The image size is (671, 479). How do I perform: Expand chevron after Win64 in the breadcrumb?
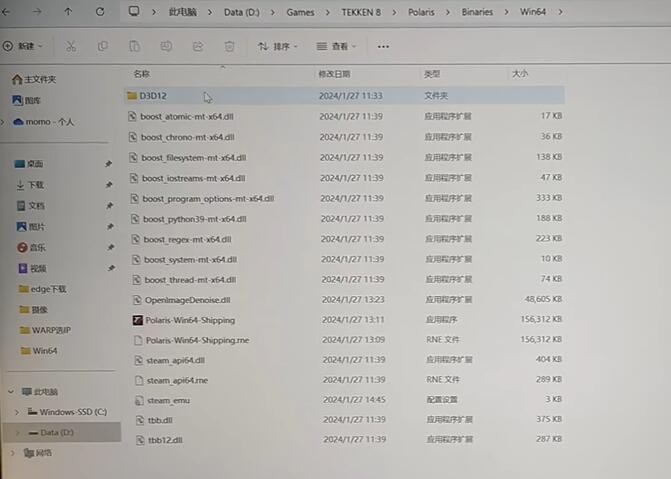tap(560, 12)
